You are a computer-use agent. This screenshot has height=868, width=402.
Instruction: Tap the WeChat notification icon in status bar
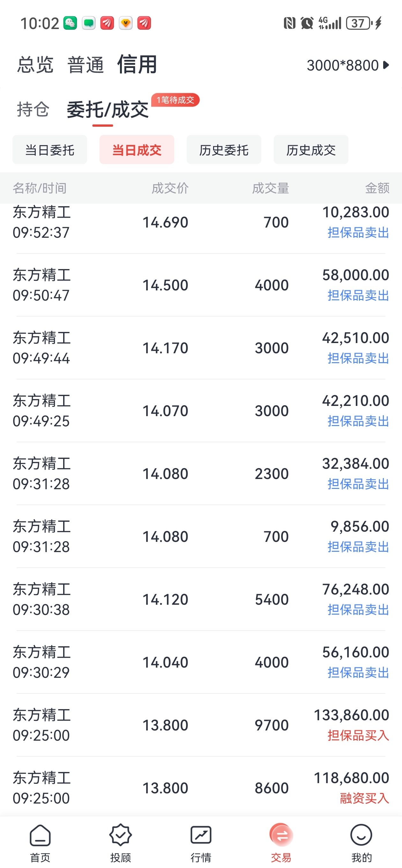(70, 23)
